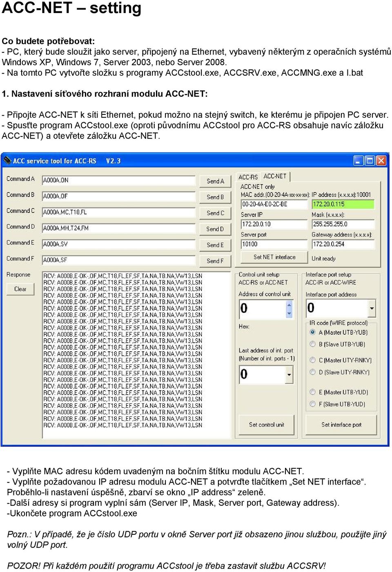Viewport: 392px width, 572px height.
Task: Click the Server port field 10100
Action: 274,244
